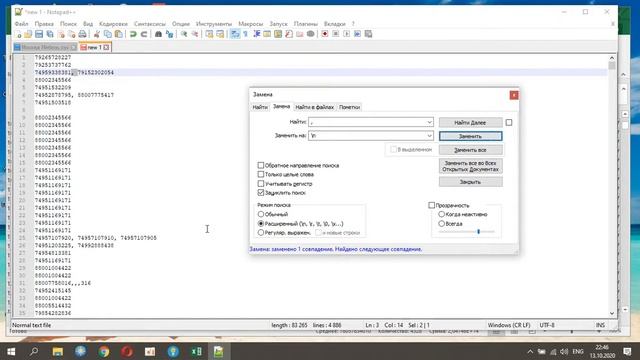
Task: Open Chrome from the taskbar
Action: point(104,351)
